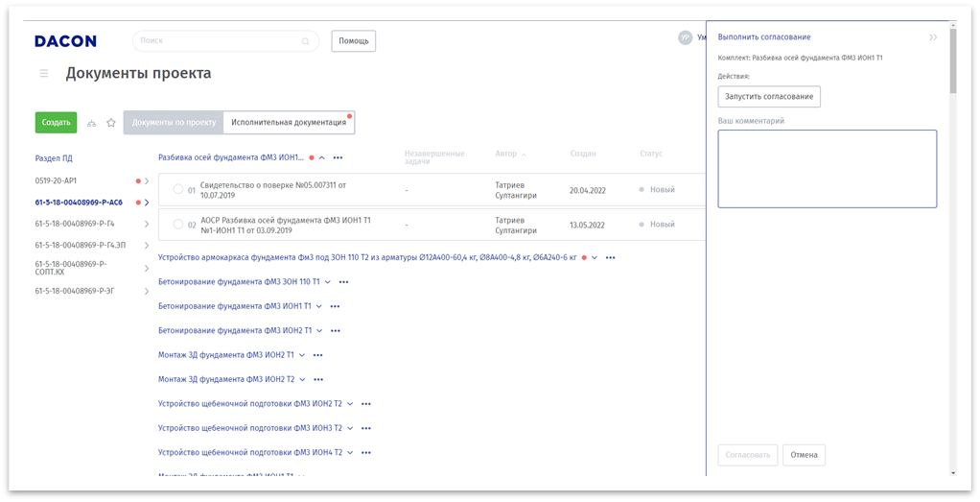Switch to Исполнительная документация tab
Viewport: 980px width, 502px height.
tap(289, 123)
